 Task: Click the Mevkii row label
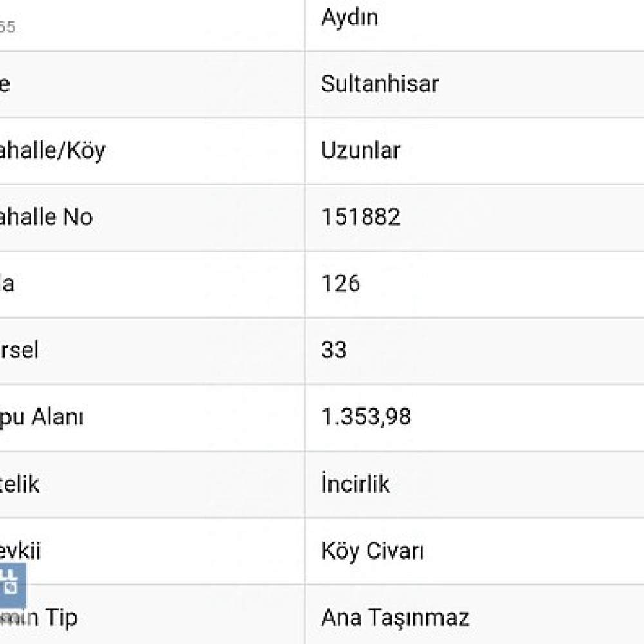click(x=20, y=551)
